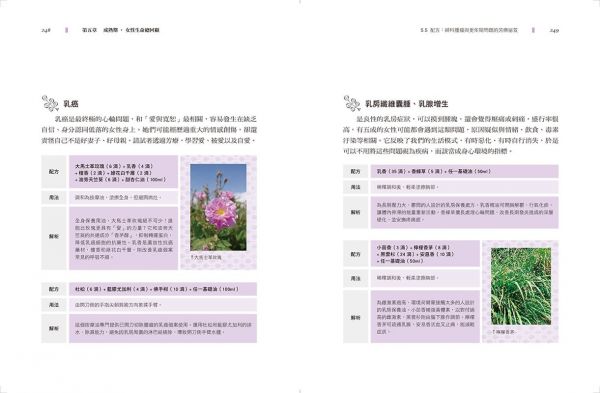Image resolution: width=600 pixels, height=393 pixels.
Task: Click the 乳香 and 香蜂草 recipe row
Action: click(x=465, y=171)
